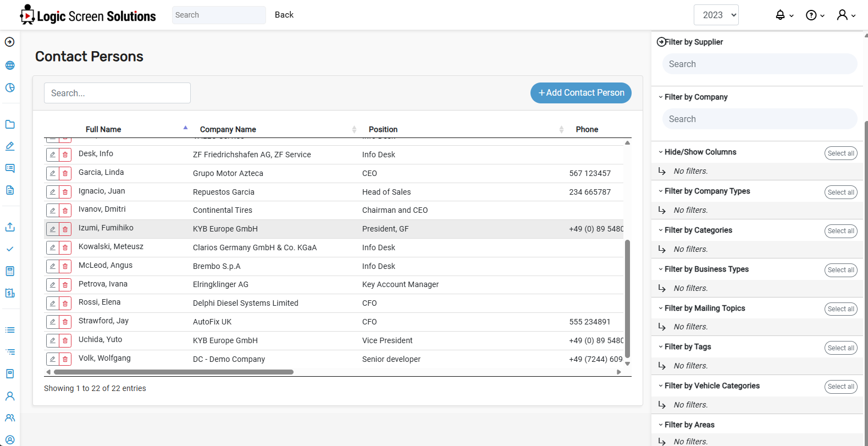The width and height of the screenshot is (868, 446).
Task: Delete the Ivanov, Dmitri contact
Action: click(x=65, y=210)
